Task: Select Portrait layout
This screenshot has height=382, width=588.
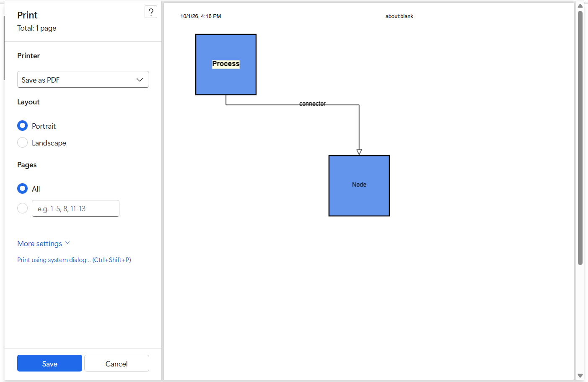Action: click(x=23, y=126)
